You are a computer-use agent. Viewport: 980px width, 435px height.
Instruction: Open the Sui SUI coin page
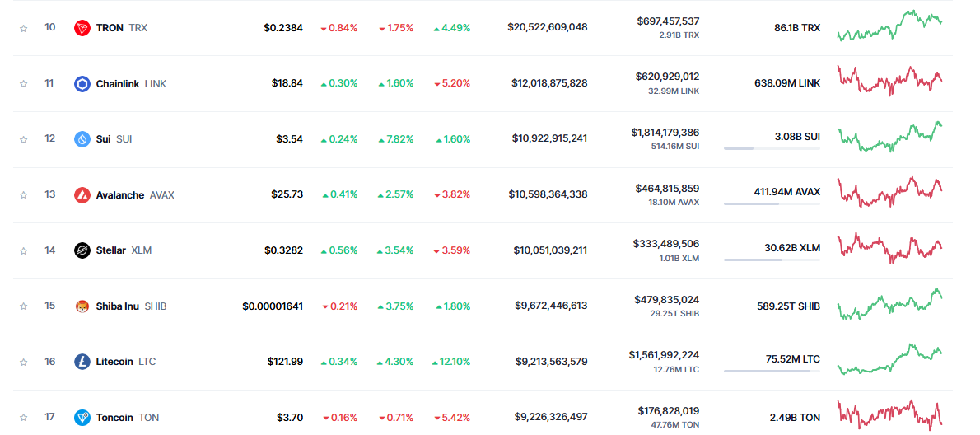click(x=114, y=139)
